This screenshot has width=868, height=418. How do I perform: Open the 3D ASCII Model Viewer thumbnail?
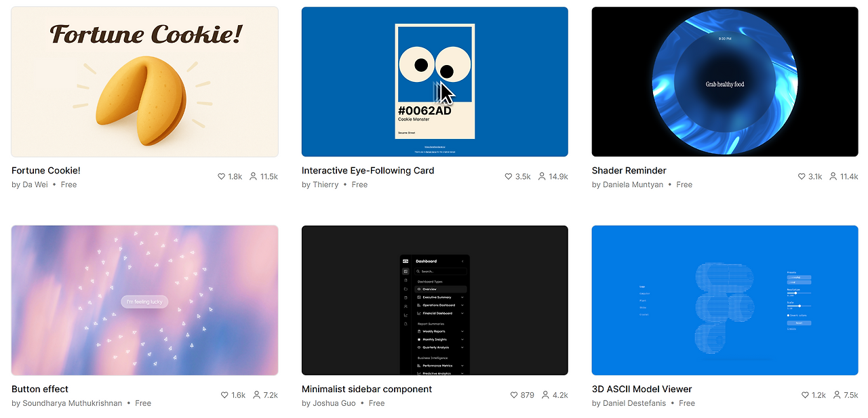point(725,300)
